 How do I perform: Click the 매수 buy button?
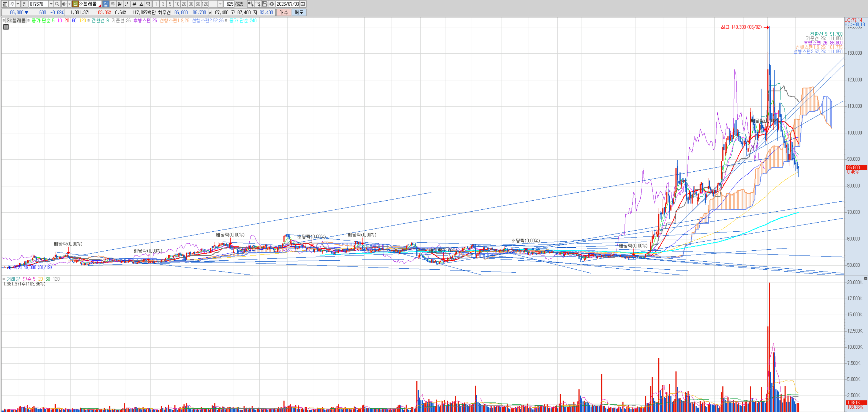pyautogui.click(x=284, y=12)
